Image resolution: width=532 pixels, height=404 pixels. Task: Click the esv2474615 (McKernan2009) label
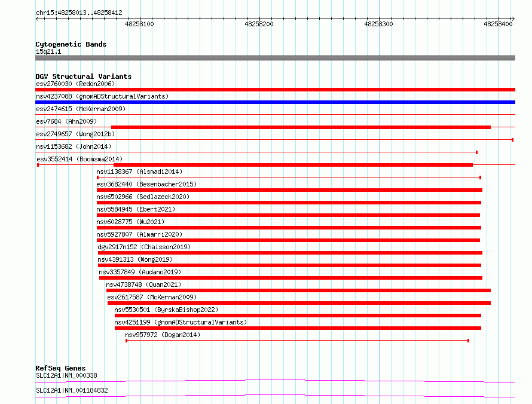coord(81,109)
